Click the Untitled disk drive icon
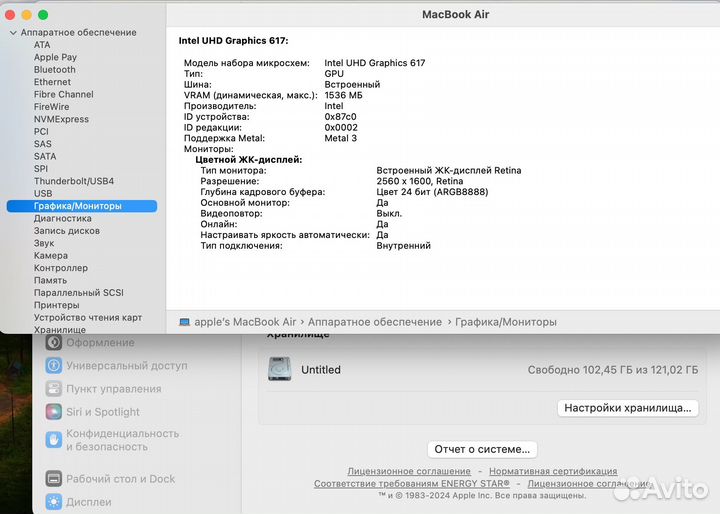The width and height of the screenshot is (720, 514). pyautogui.click(x=280, y=369)
